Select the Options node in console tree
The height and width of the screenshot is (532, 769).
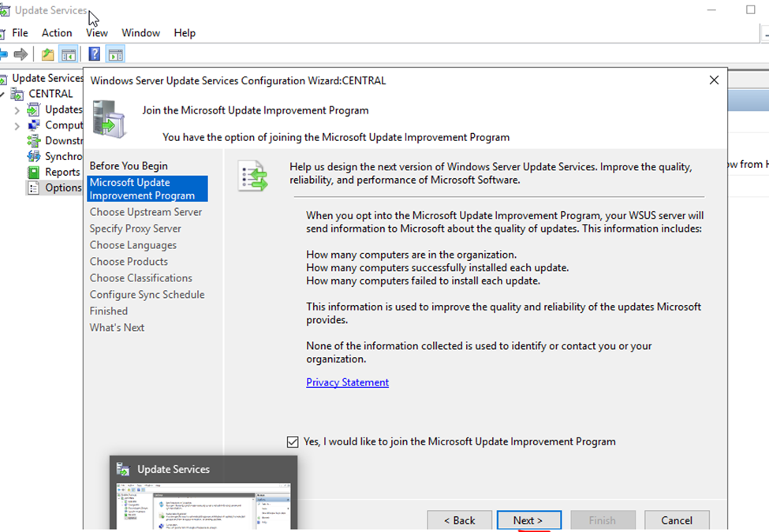[x=62, y=188]
